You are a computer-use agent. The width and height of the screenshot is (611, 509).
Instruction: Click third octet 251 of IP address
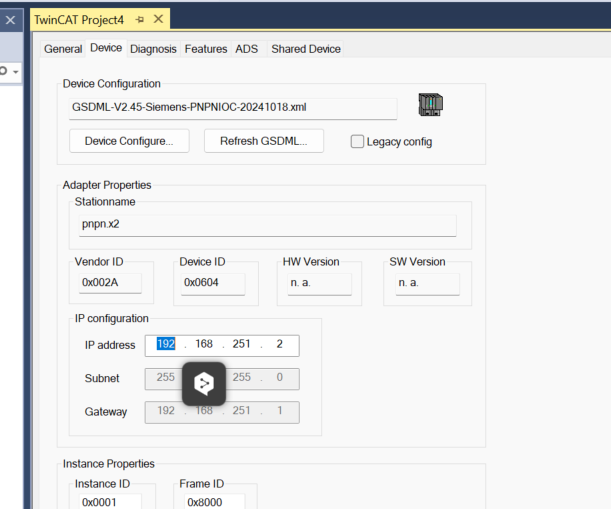click(x=242, y=344)
